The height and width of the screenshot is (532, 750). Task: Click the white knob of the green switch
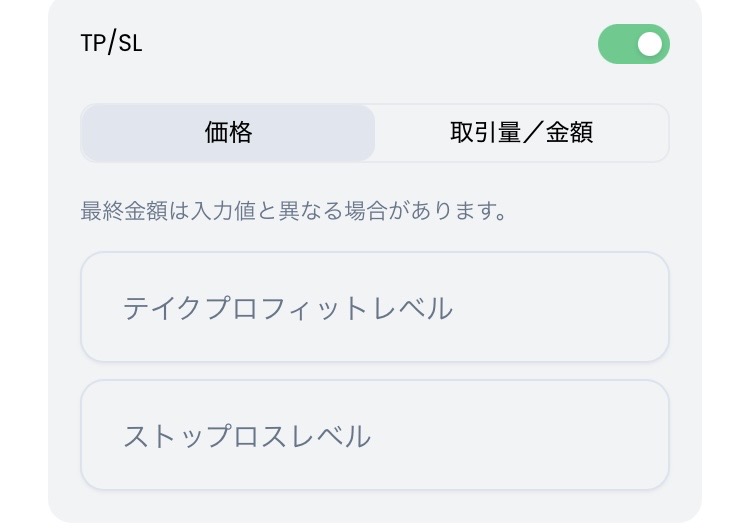pyautogui.click(x=650, y=44)
